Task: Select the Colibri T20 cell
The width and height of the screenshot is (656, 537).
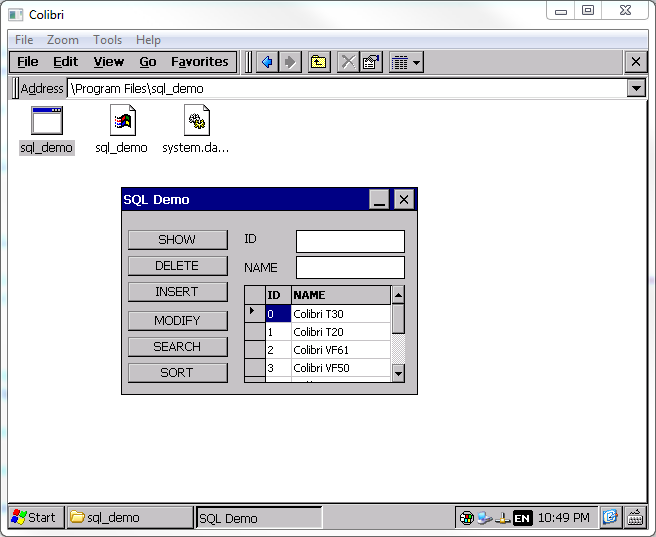Action: (341, 332)
